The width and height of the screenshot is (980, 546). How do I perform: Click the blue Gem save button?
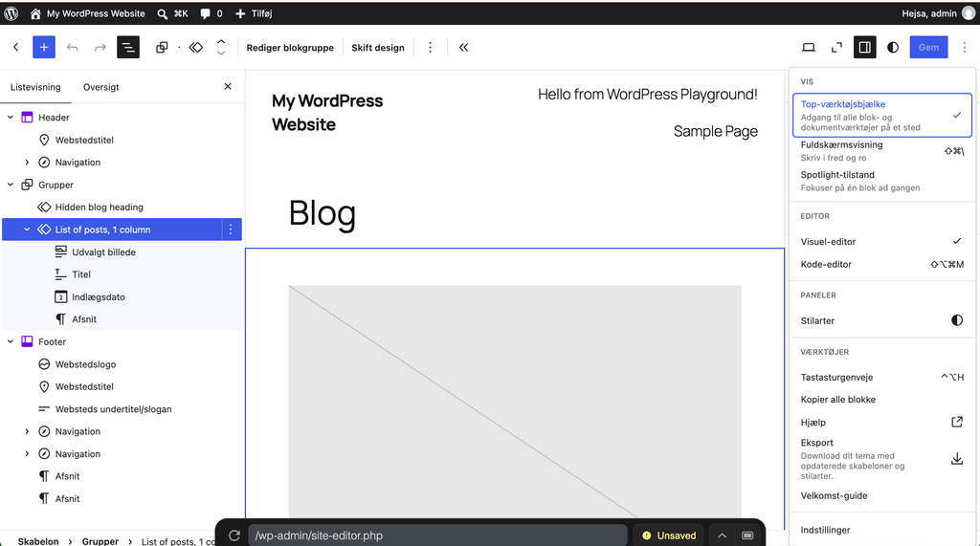pyautogui.click(x=928, y=48)
